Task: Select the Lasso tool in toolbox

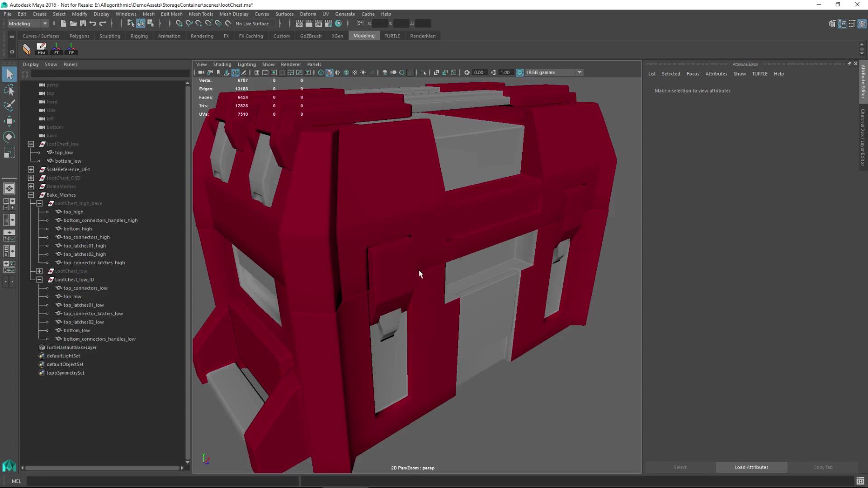Action: [9, 90]
